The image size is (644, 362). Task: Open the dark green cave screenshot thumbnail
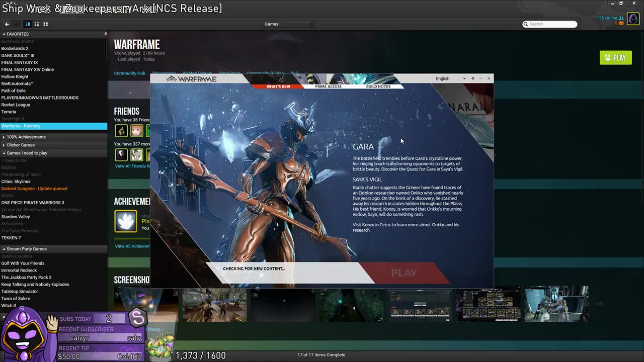(x=351, y=304)
